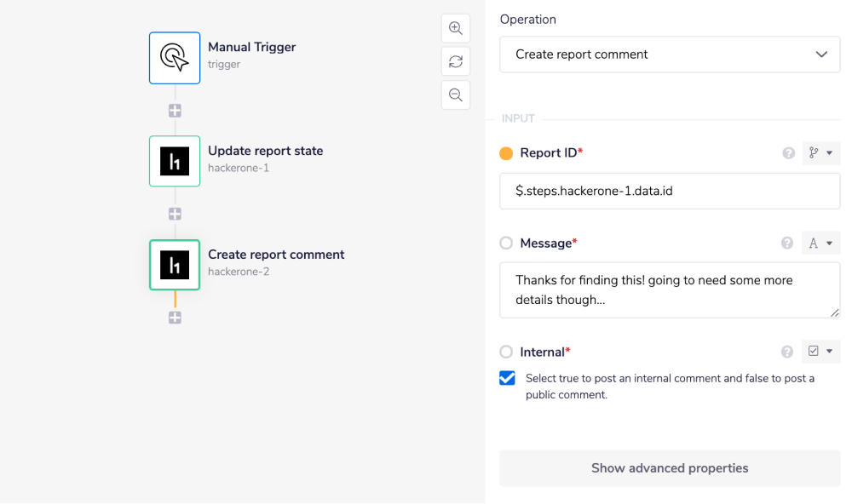
Task: Click Show advanced properties button
Action: coord(669,468)
